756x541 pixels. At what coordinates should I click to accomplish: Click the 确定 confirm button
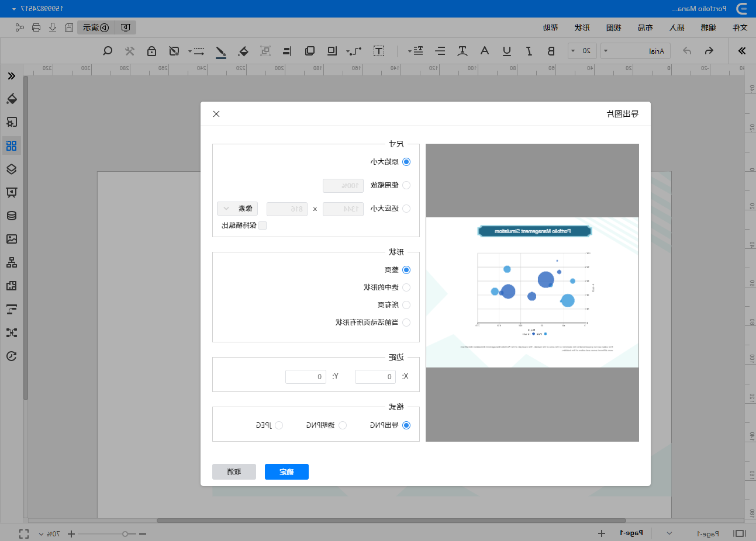click(x=286, y=472)
